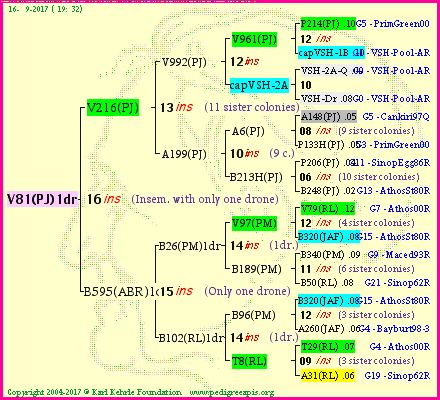Click G5 - Cankiri97Q lineage label
440x400 pixels.
(x=396, y=117)
